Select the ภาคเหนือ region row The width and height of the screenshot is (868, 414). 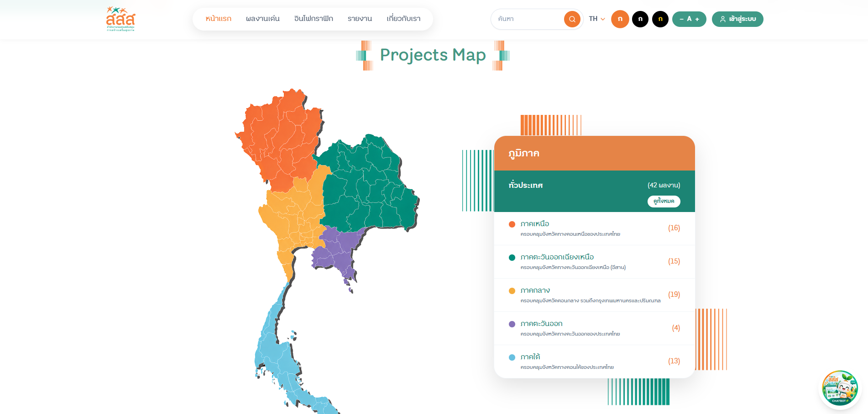(x=594, y=228)
